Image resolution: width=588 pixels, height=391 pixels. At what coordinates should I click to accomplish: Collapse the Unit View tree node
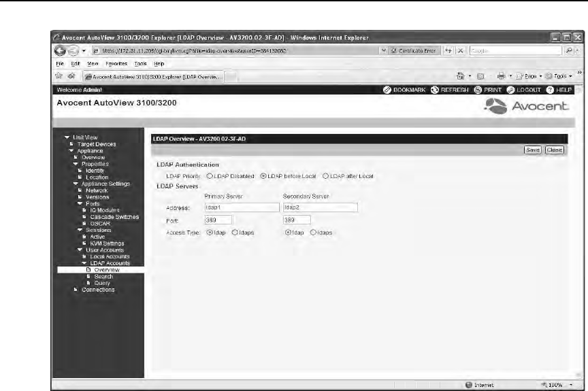coord(67,137)
